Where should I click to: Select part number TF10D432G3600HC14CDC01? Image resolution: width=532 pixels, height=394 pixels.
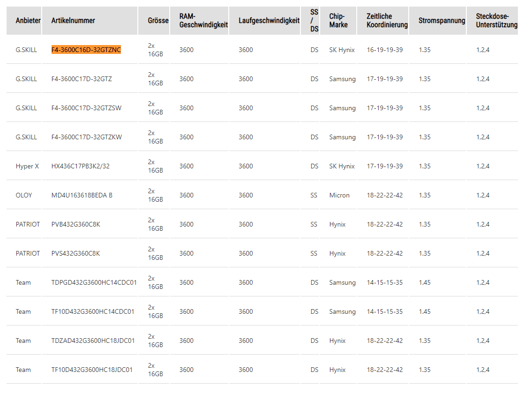point(93,312)
